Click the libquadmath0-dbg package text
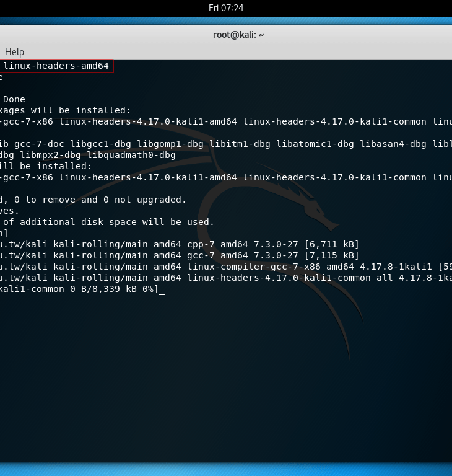Image resolution: width=452 pixels, height=476 pixels. [131, 155]
